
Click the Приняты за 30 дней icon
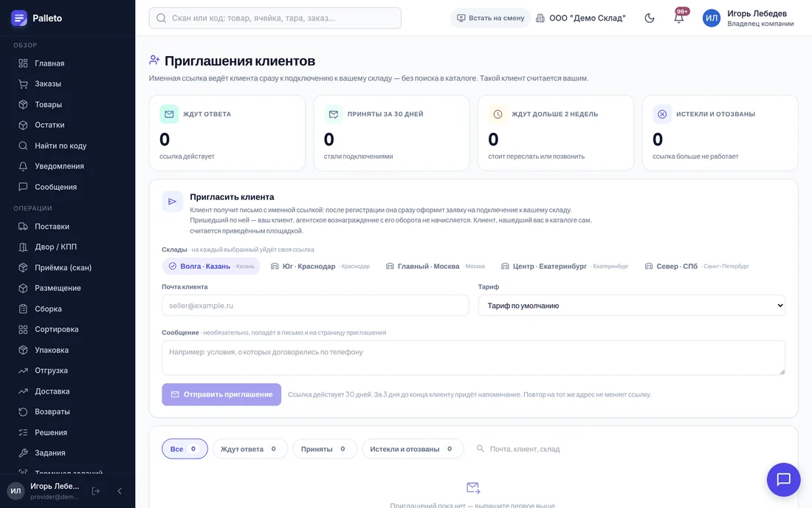[334, 114]
